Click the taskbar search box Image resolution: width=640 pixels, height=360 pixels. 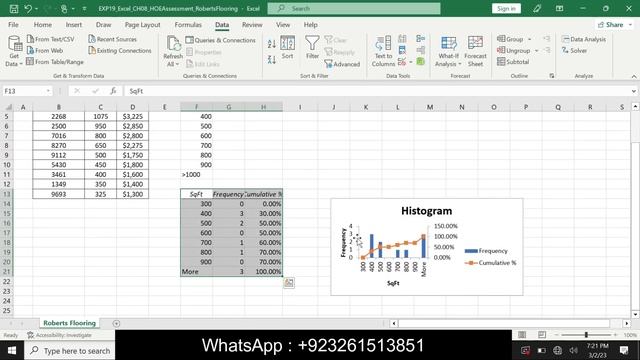(70, 351)
